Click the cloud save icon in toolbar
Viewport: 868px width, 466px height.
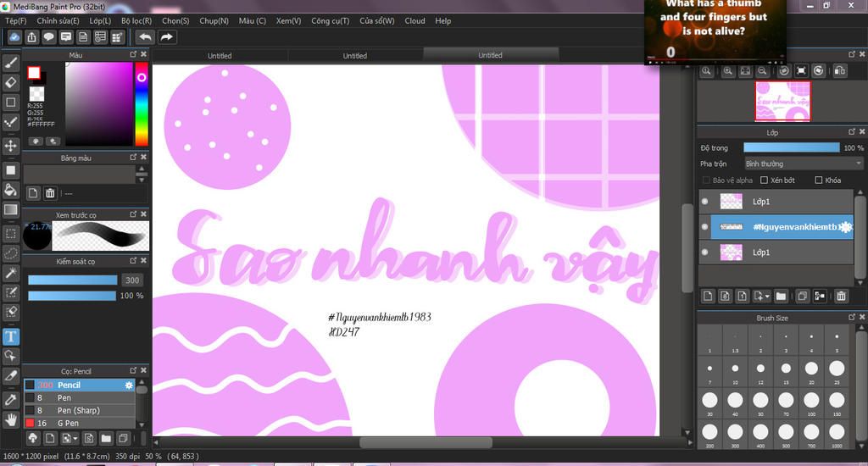tap(14, 37)
